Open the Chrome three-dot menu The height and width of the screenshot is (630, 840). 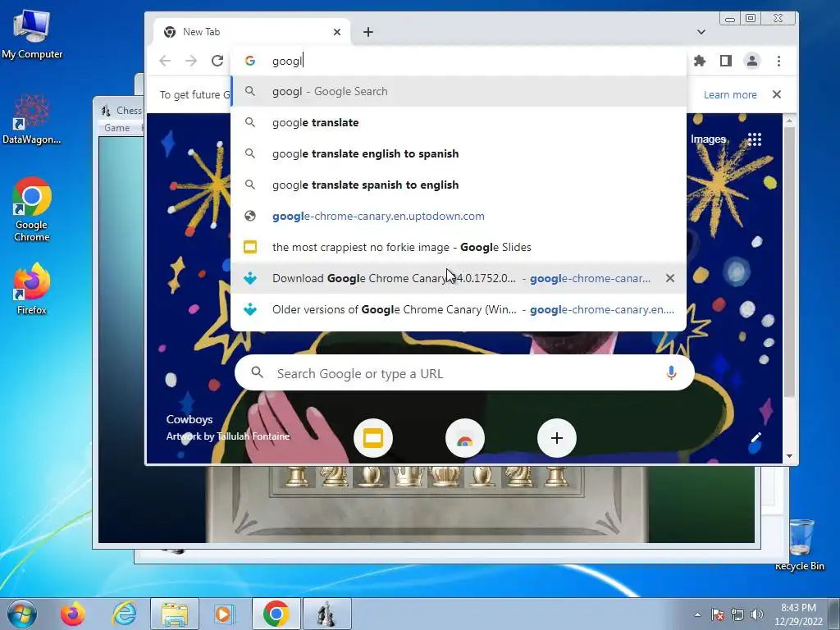[x=778, y=61]
